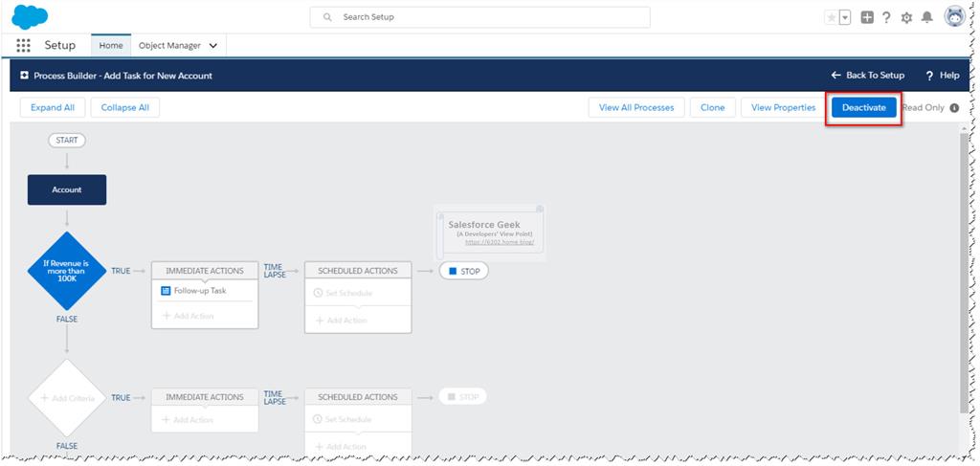
Task: Open the setup gear icon
Action: pos(906,17)
